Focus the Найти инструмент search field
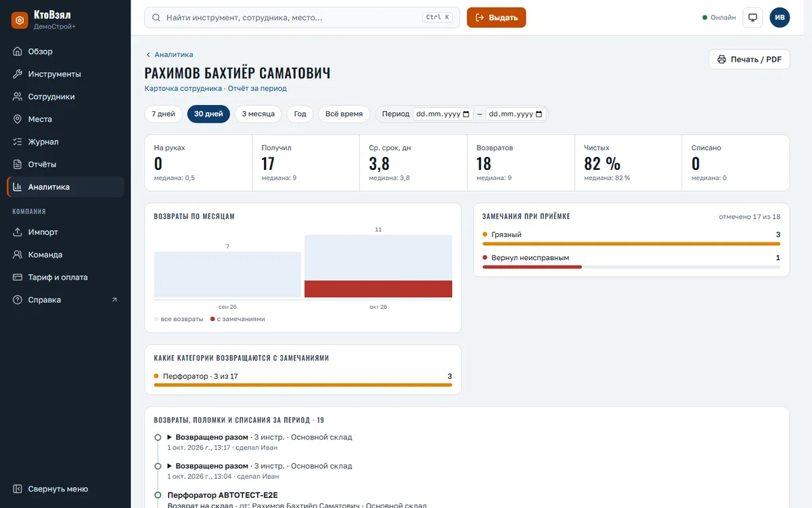Screen dimensions: 812x508 point(302,18)
